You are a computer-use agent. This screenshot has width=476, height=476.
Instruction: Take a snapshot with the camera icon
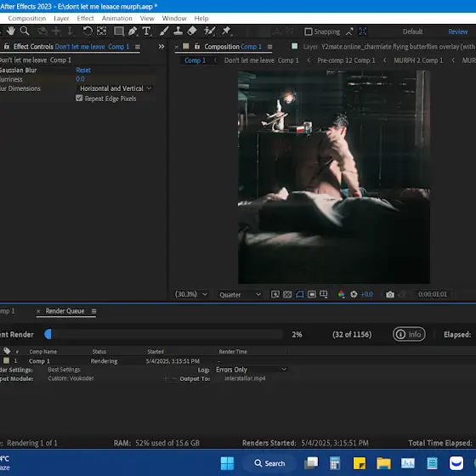click(390, 294)
